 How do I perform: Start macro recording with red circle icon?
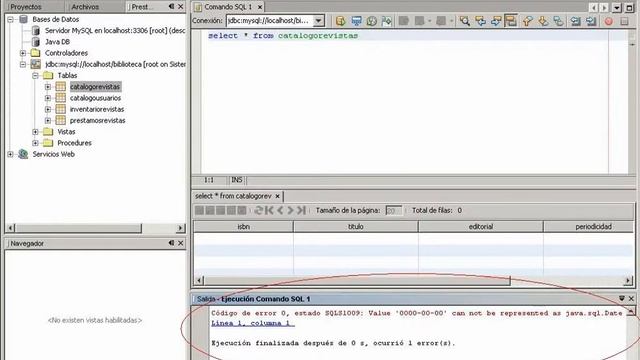(609, 21)
